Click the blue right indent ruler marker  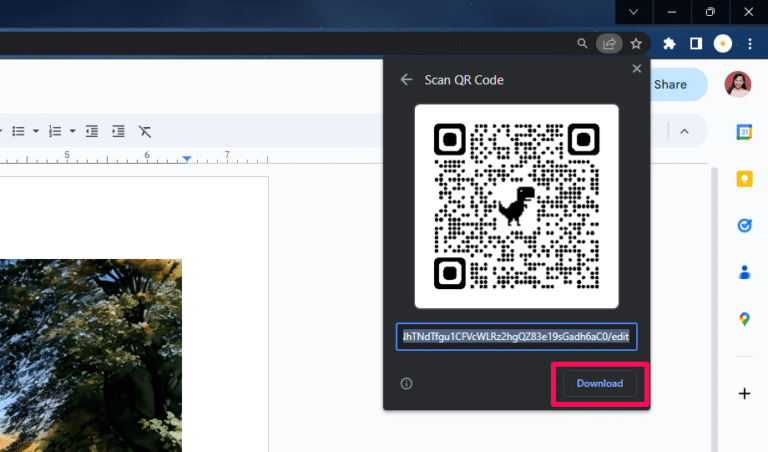click(x=187, y=159)
